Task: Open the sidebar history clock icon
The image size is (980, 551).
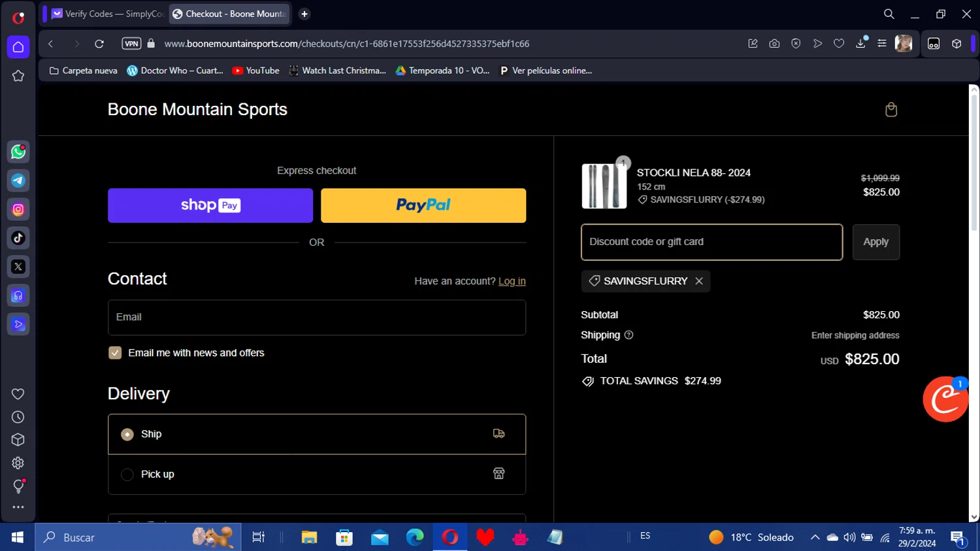Action: [18, 417]
